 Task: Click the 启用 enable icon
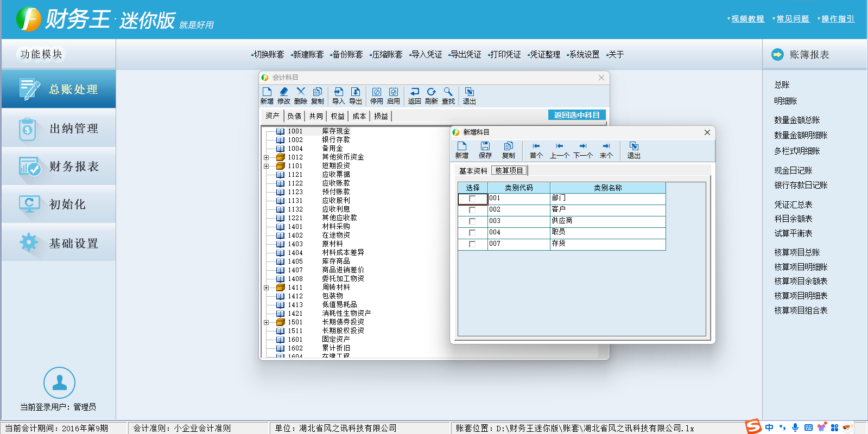(x=394, y=95)
